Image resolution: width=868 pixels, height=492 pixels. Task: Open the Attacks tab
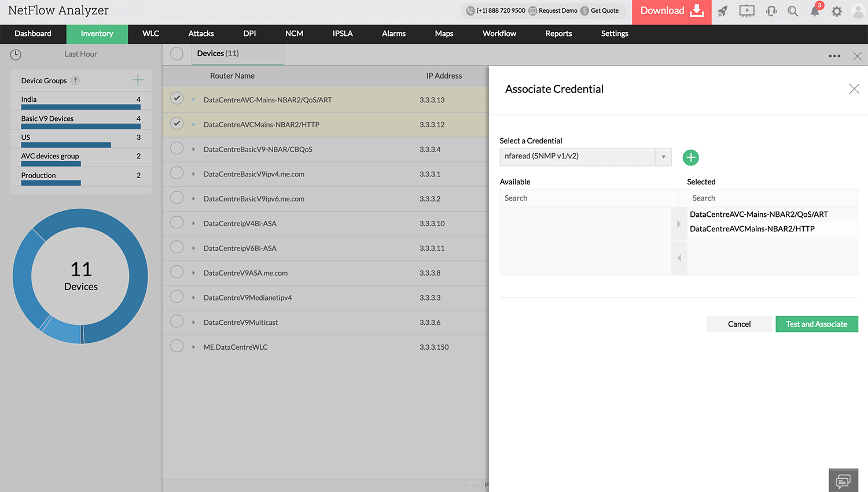201,34
